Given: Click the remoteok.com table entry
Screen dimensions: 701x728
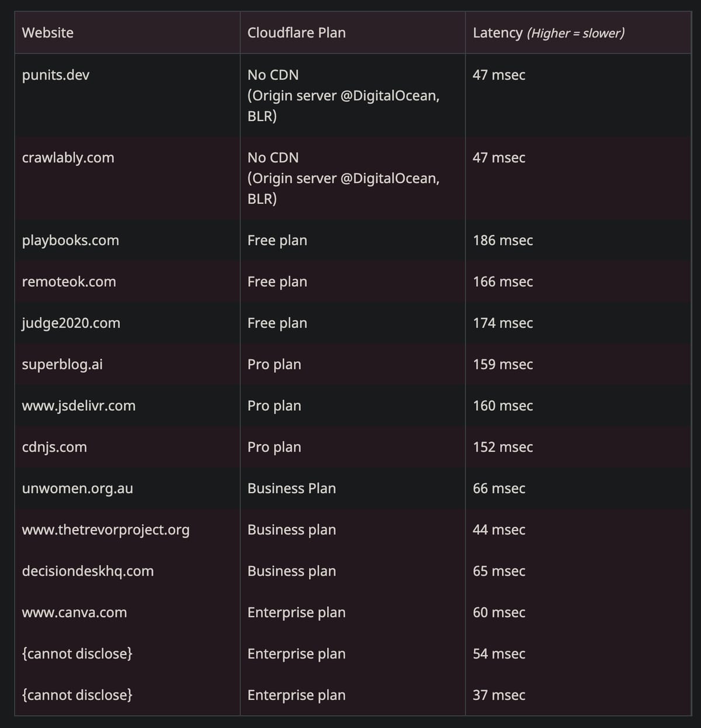Looking at the screenshot, I should [x=69, y=282].
